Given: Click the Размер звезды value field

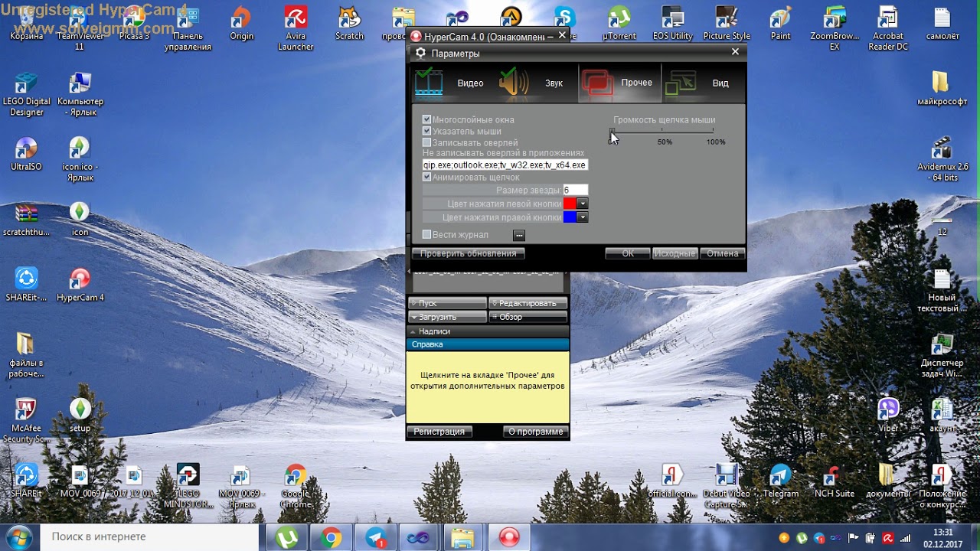Looking at the screenshot, I should coord(575,190).
